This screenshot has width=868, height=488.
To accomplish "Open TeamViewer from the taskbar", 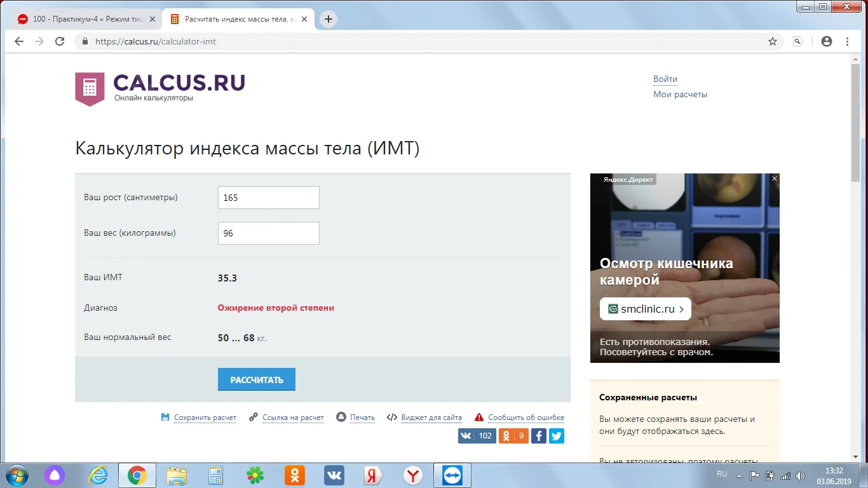I will (452, 475).
